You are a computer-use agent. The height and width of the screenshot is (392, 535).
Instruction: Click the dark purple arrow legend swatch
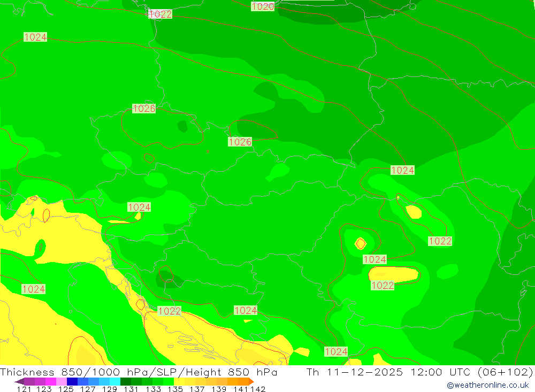19,381
